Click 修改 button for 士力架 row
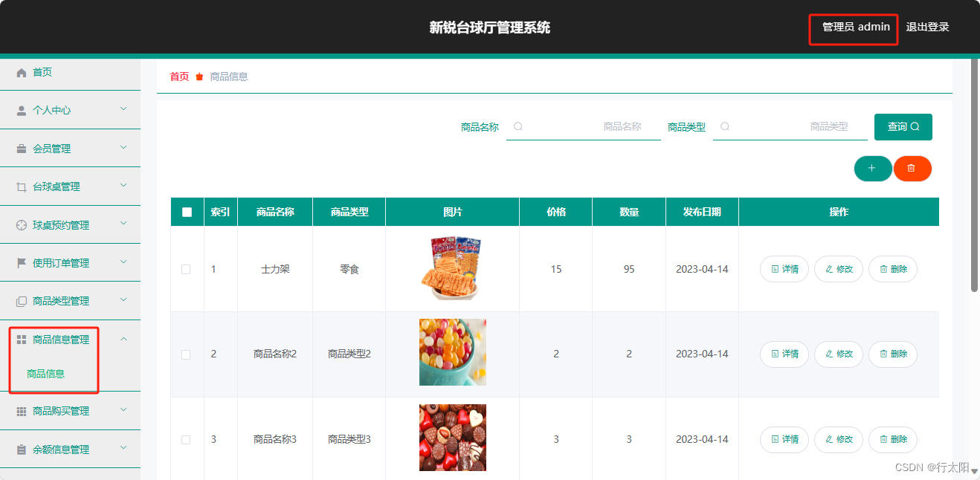The height and width of the screenshot is (480, 980). point(839,269)
